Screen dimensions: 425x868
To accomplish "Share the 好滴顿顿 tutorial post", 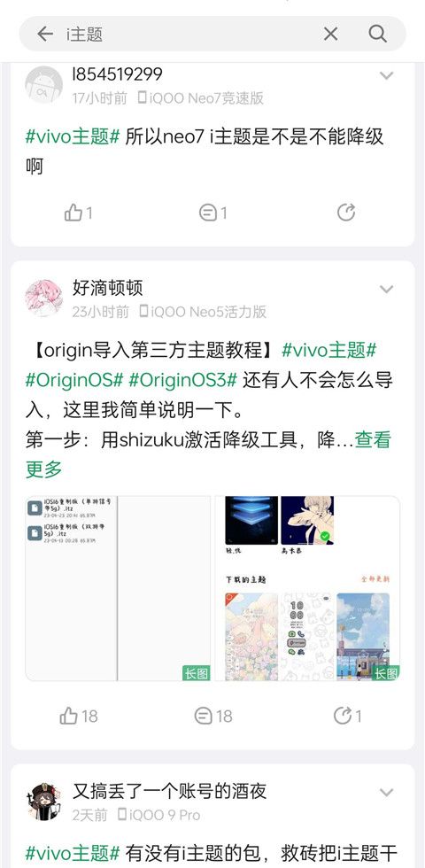I will click(x=347, y=716).
